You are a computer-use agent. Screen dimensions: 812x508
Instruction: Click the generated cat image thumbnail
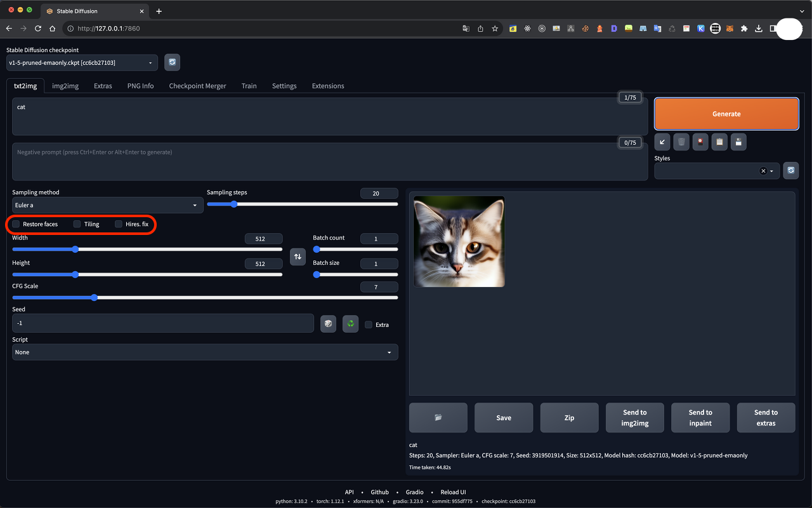click(x=459, y=241)
